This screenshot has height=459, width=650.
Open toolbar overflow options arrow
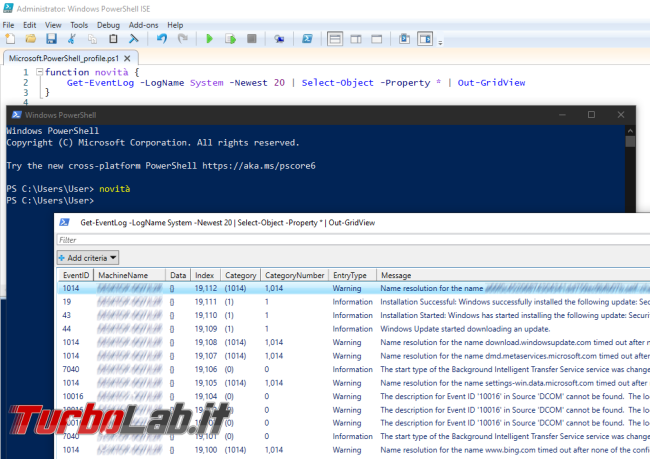(x=440, y=42)
